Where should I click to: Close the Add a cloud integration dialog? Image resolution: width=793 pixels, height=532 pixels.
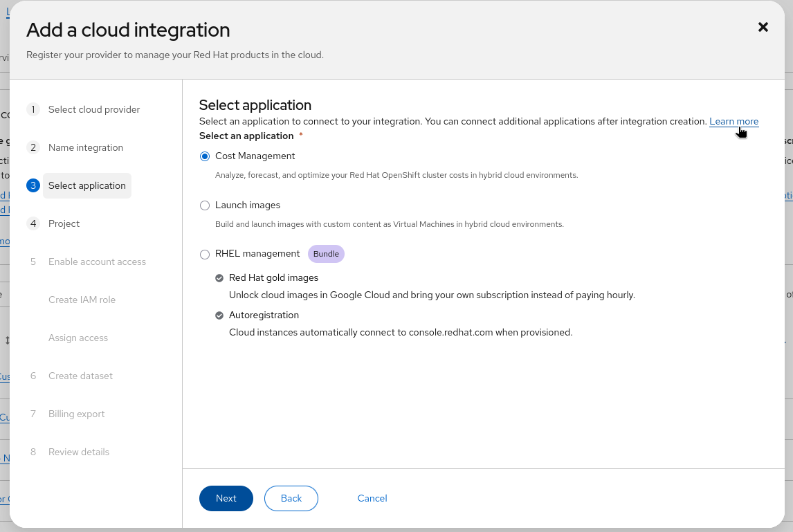pos(763,27)
